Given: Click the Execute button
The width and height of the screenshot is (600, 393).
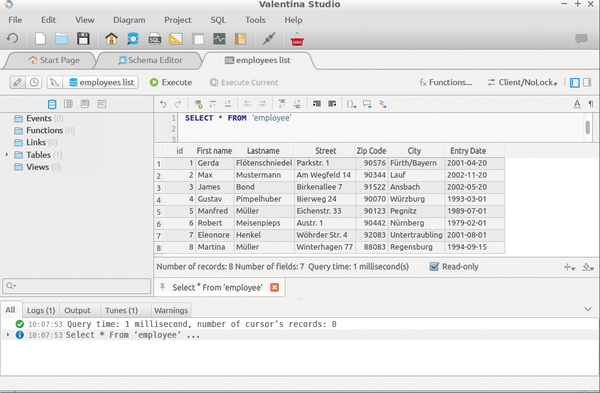Looking at the screenshot, I should [x=171, y=82].
